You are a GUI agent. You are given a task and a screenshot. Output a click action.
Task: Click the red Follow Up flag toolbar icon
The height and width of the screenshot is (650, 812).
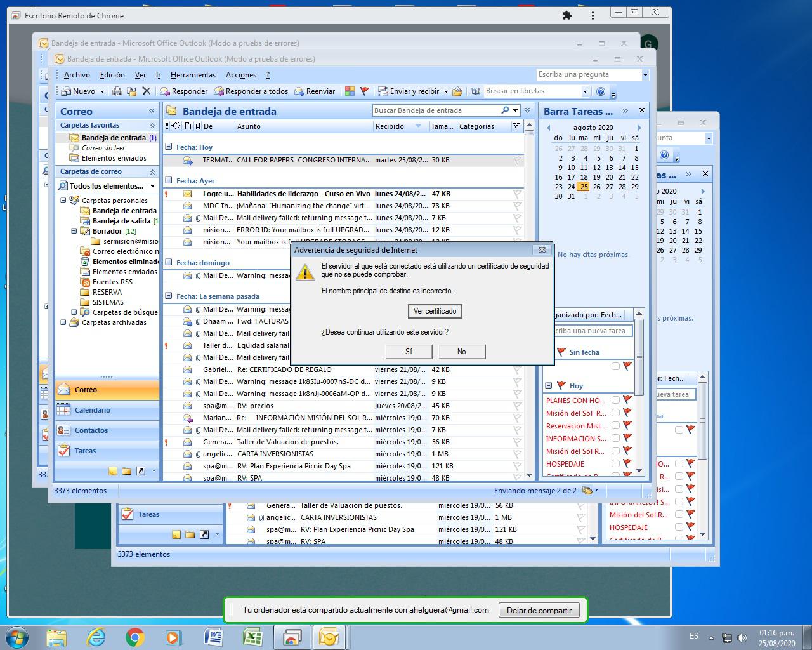click(x=365, y=91)
